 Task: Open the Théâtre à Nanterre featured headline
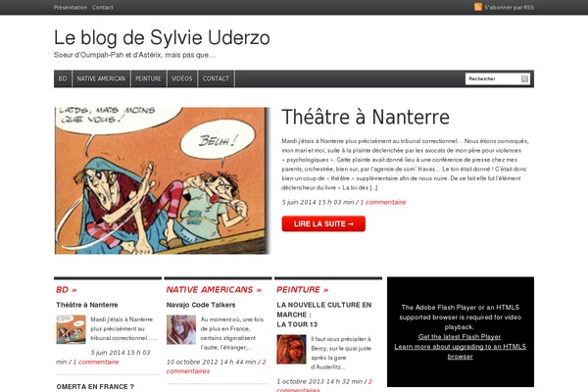pyautogui.click(x=366, y=117)
